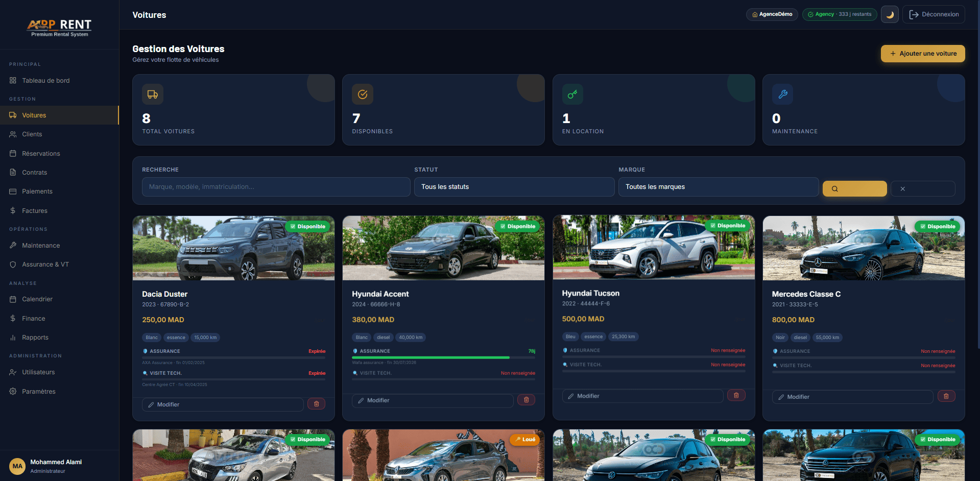Open Paramètres settings

pos(59,392)
